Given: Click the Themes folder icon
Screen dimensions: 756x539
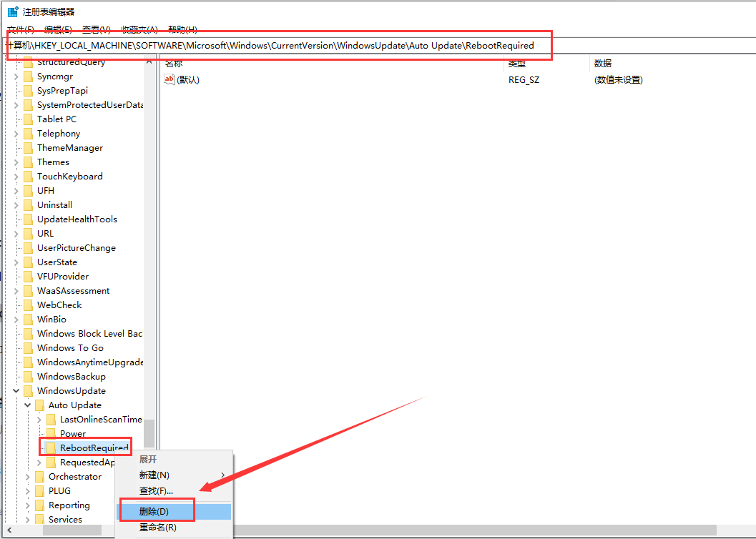Looking at the screenshot, I should [x=29, y=162].
